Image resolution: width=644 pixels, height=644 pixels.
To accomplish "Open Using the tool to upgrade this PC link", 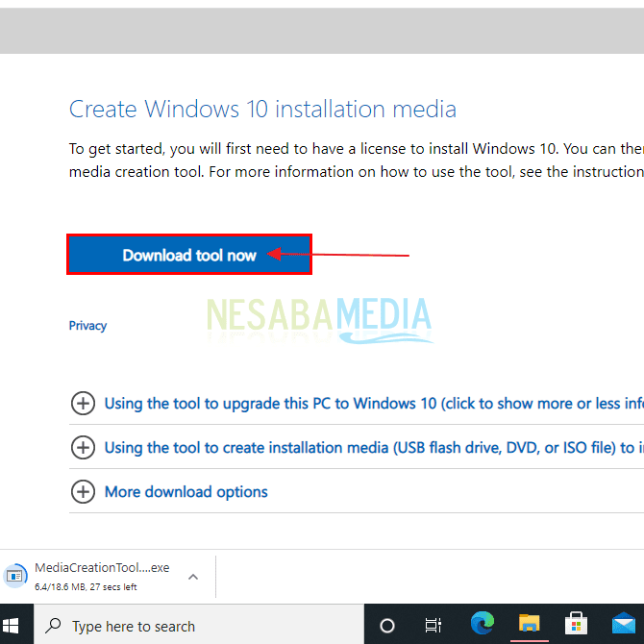I will click(x=374, y=404).
